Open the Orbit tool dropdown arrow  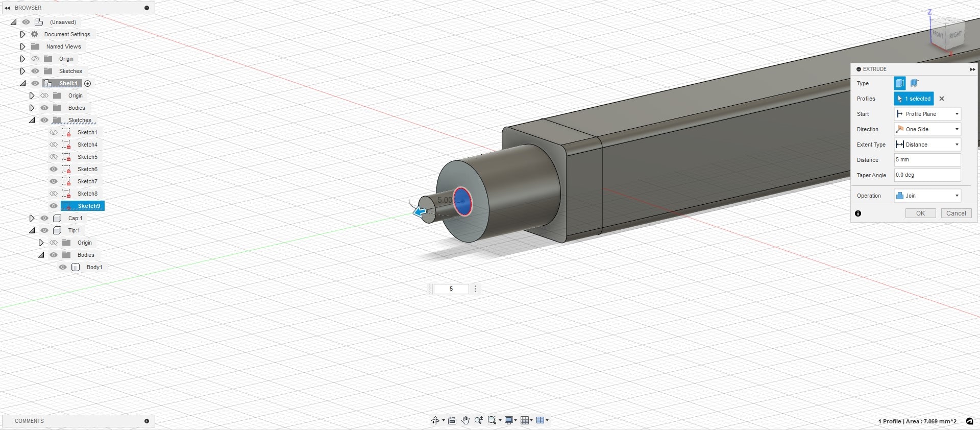coord(443,420)
